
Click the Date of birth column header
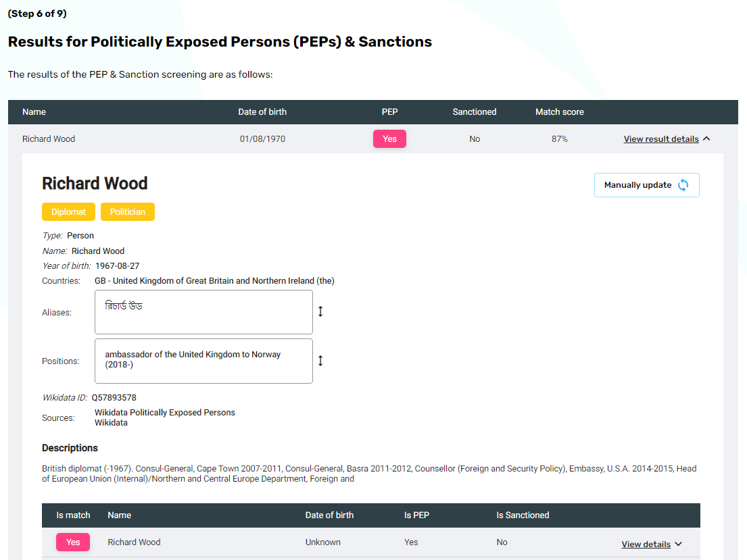point(262,112)
